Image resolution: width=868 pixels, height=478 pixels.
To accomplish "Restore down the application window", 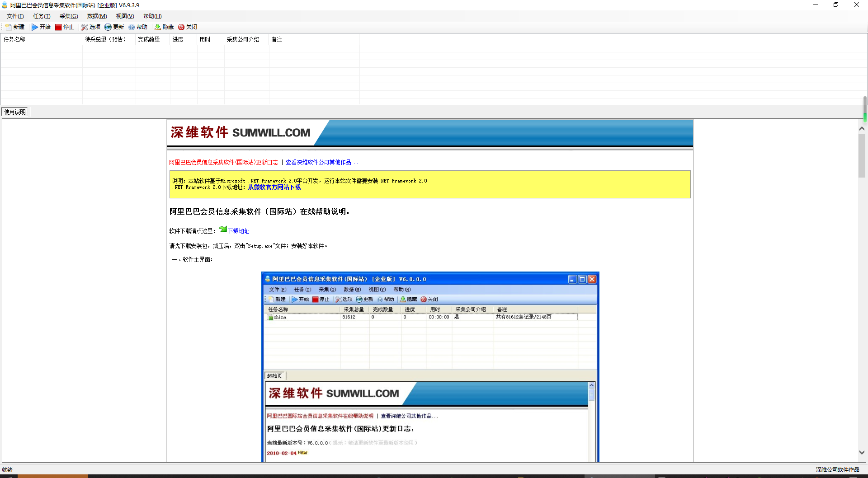I will pyautogui.click(x=836, y=5).
